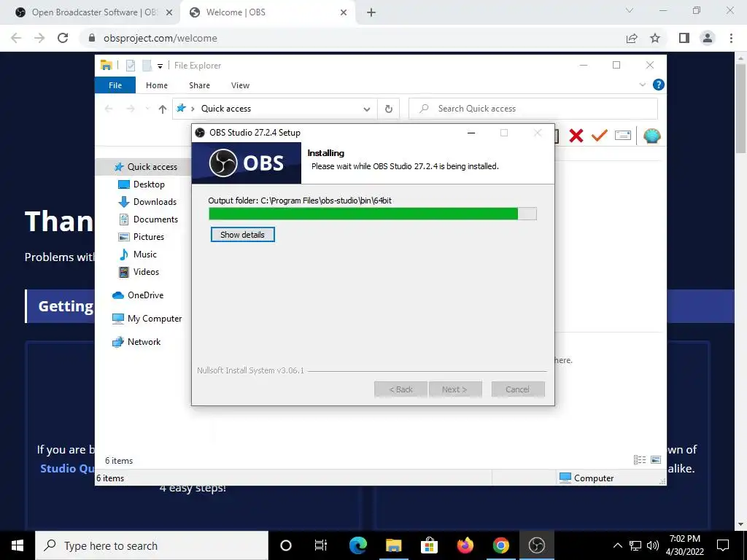Open the Home ribbon tab
The width and height of the screenshot is (747, 560).
157,85
